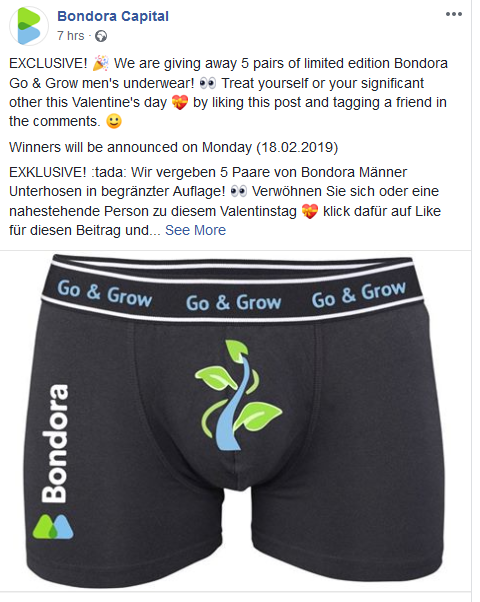Open the post's 7 hrs timestamp
This screenshot has width=480, height=602.
coord(71,36)
